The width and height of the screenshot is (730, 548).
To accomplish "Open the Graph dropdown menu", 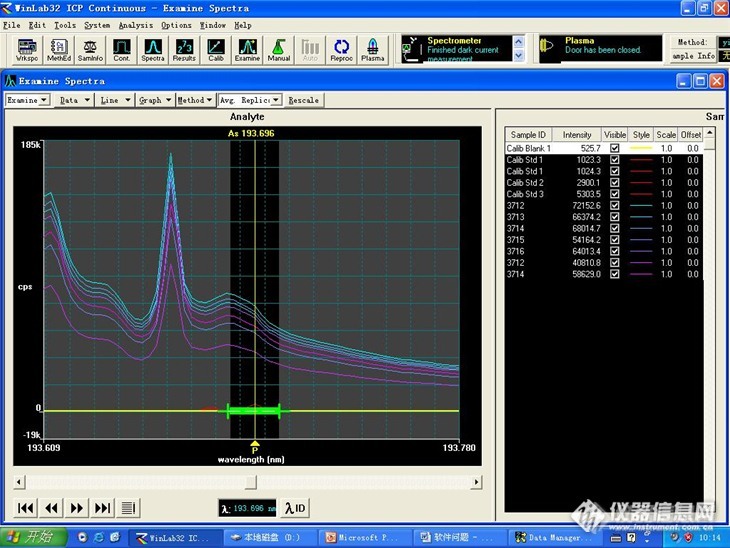I will pos(155,100).
